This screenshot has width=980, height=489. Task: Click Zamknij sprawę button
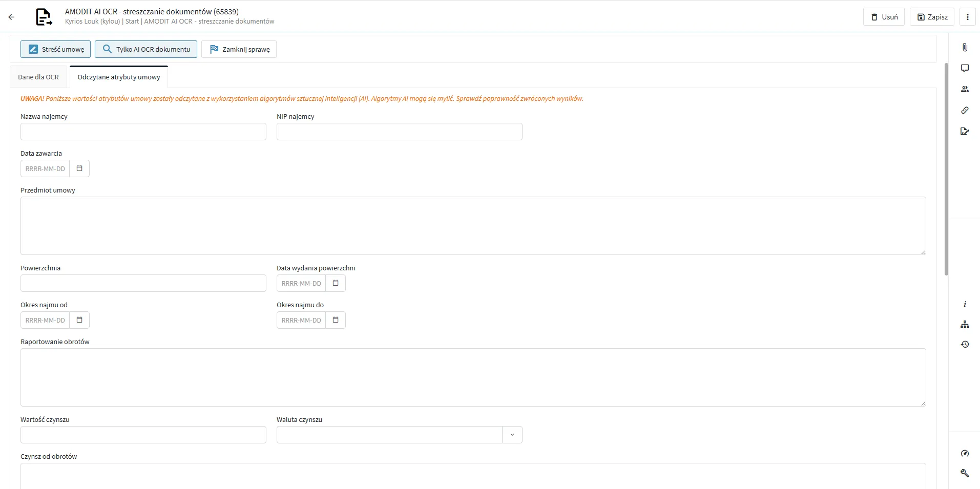[239, 49]
